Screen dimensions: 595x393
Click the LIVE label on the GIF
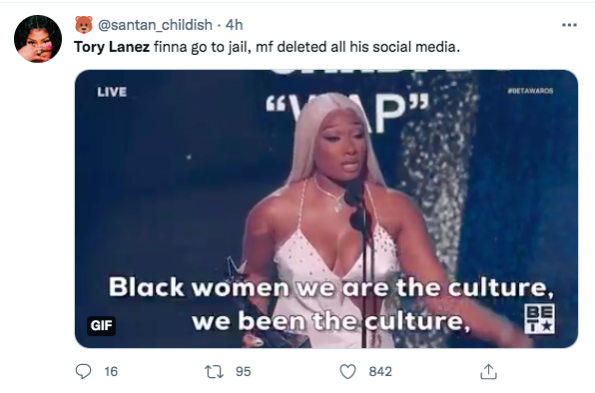click(x=112, y=92)
